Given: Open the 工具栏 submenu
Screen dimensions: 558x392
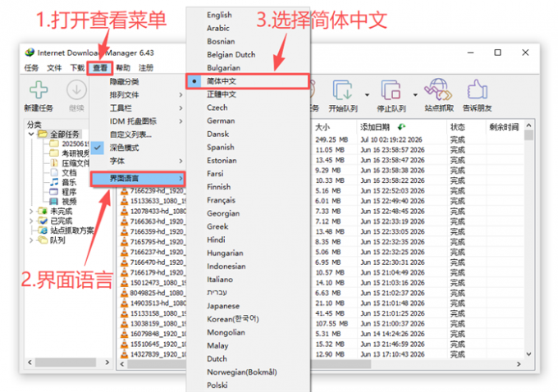Looking at the screenshot, I should point(138,107).
